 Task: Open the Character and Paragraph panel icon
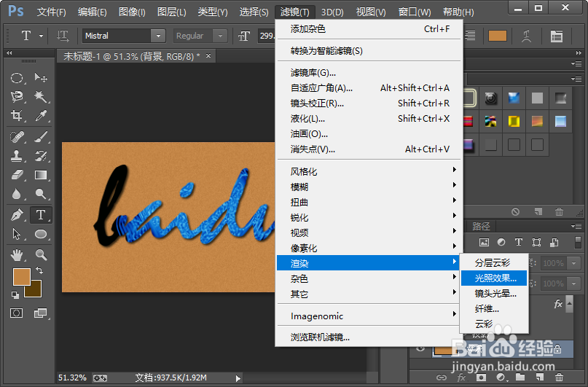pos(557,36)
